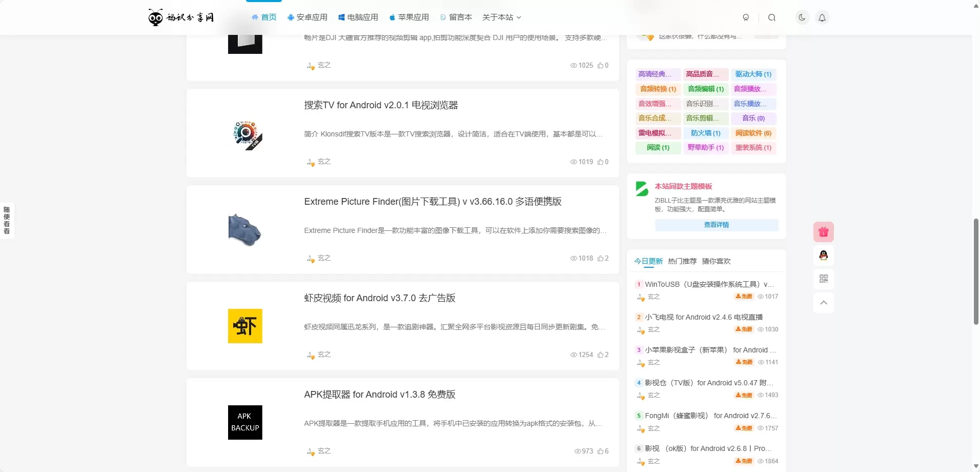The image size is (980, 472).
Task: Open Extreme Picture Finder panther thumbnail
Action: (245, 230)
